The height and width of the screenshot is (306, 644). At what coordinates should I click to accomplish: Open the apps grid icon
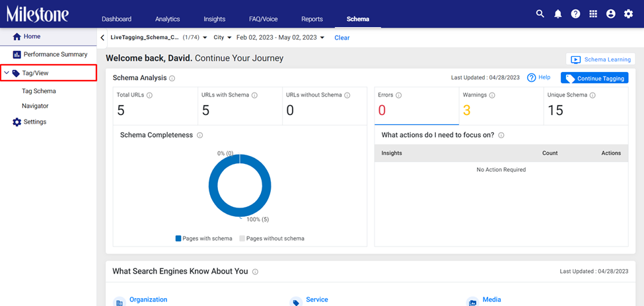593,14
